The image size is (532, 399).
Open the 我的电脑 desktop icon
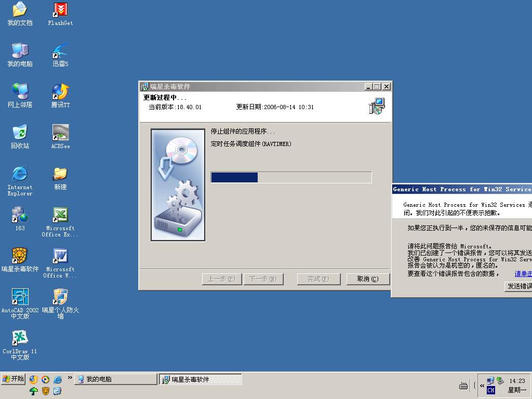click(x=20, y=55)
